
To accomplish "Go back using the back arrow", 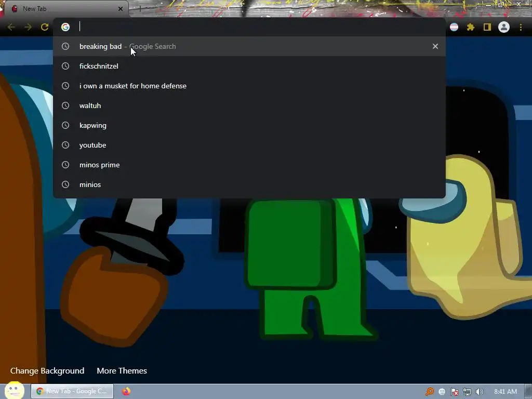I will pyautogui.click(x=11, y=27).
